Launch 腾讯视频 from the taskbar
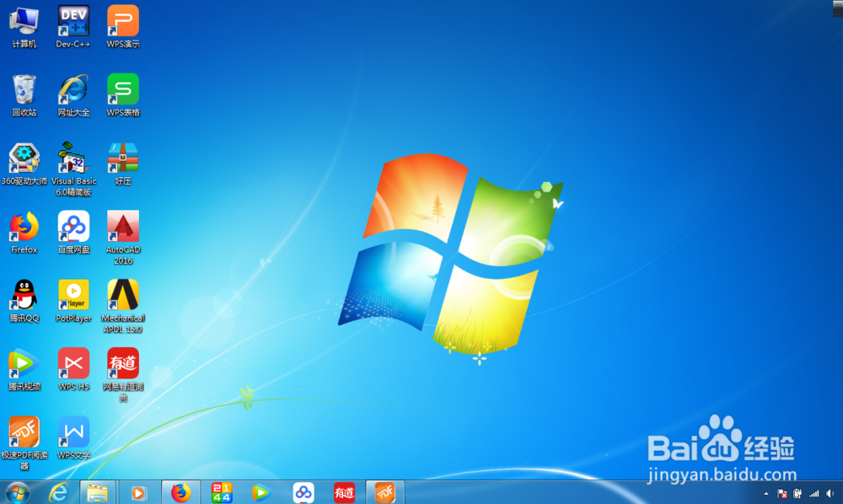Viewport: 843px width, 504px height. 262,492
